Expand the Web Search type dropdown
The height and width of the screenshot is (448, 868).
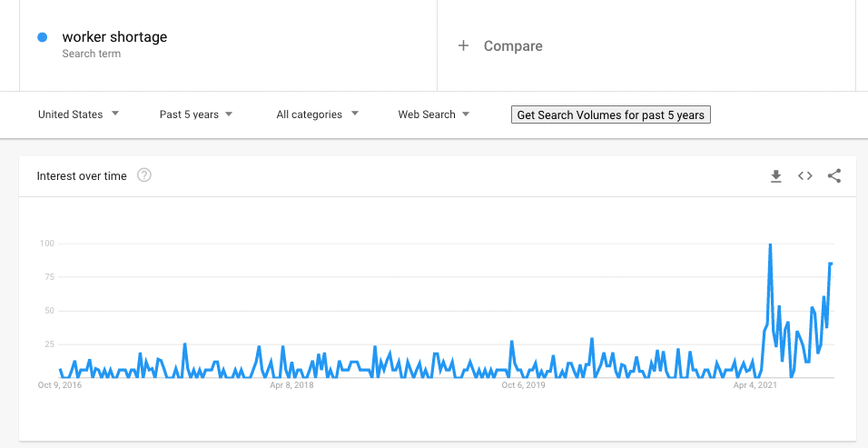434,114
